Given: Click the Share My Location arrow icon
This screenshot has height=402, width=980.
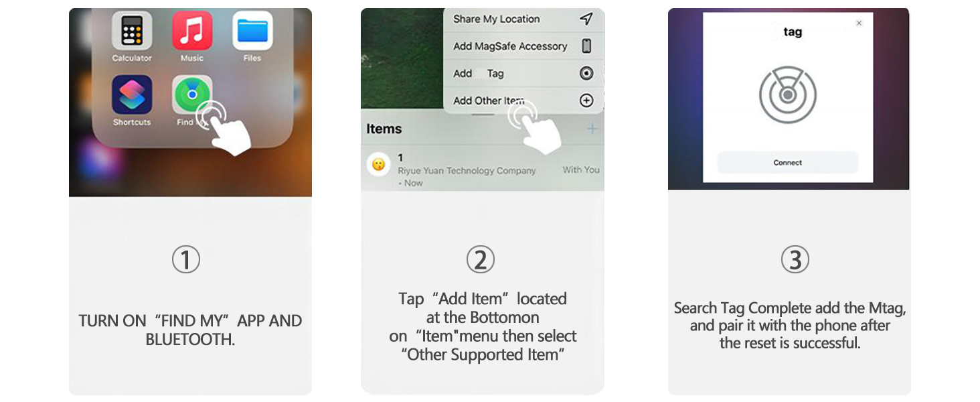Looking at the screenshot, I should pyautogui.click(x=586, y=19).
